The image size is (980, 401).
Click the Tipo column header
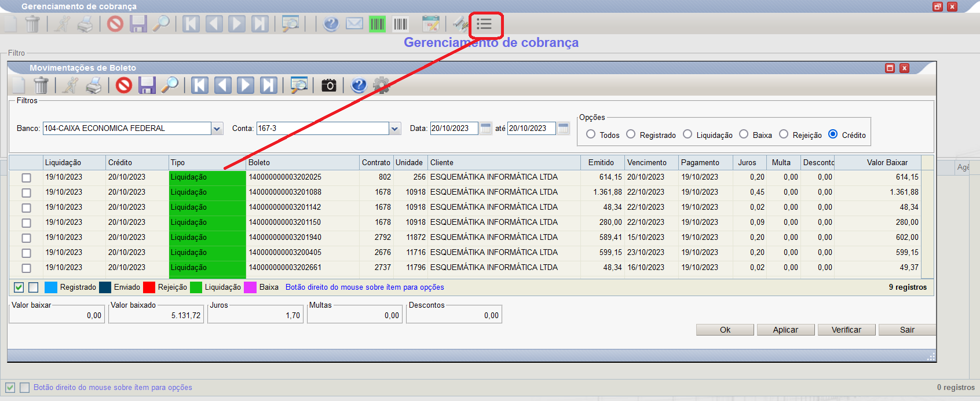pyautogui.click(x=207, y=163)
